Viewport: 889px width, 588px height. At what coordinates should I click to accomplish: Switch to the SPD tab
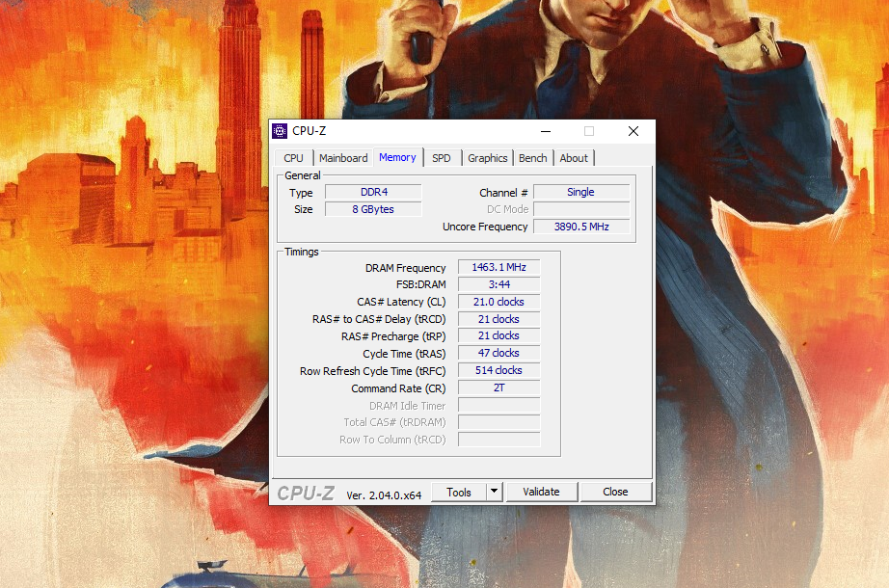pyautogui.click(x=441, y=158)
